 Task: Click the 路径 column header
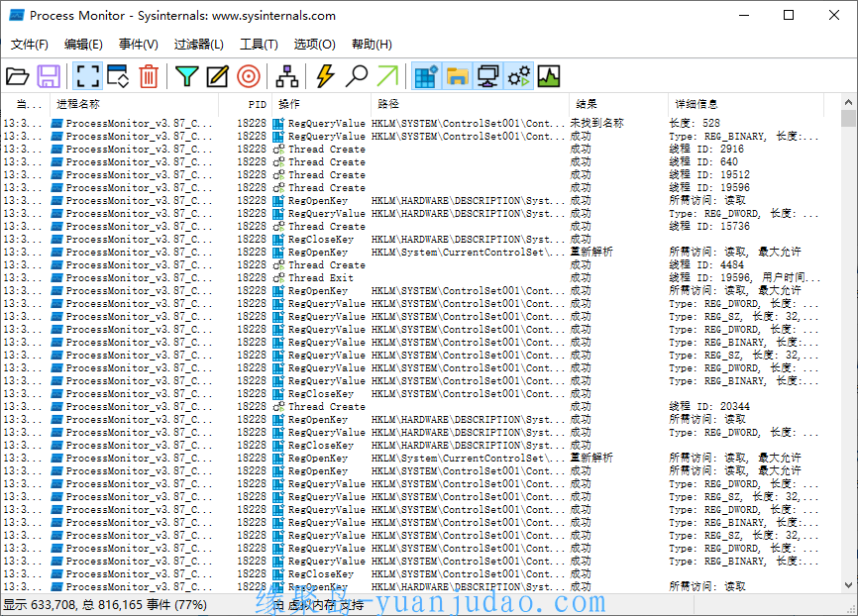[x=470, y=104]
